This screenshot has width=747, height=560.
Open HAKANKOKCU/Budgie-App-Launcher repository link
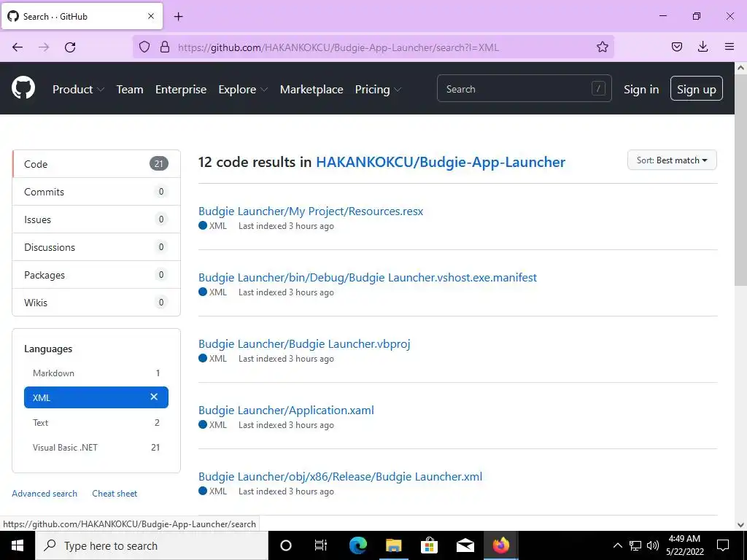(x=440, y=162)
